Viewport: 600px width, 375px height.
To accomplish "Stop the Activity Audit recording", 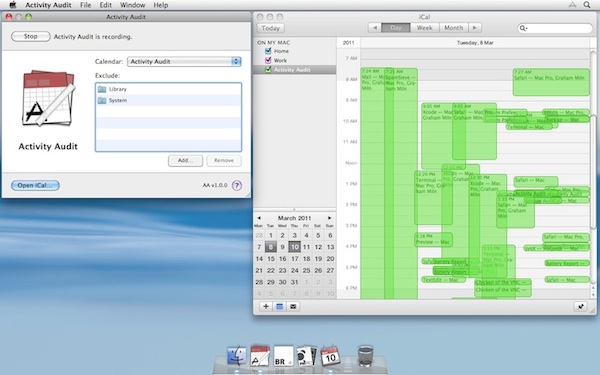I will click(31, 36).
